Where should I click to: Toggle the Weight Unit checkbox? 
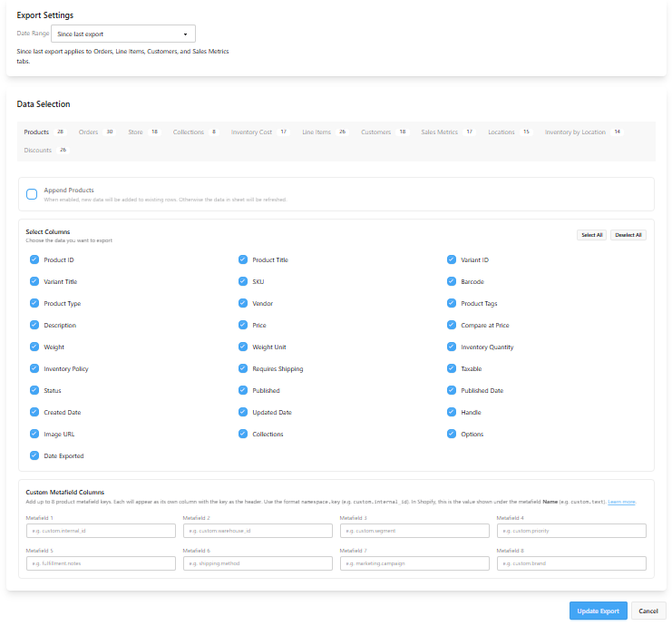243,347
